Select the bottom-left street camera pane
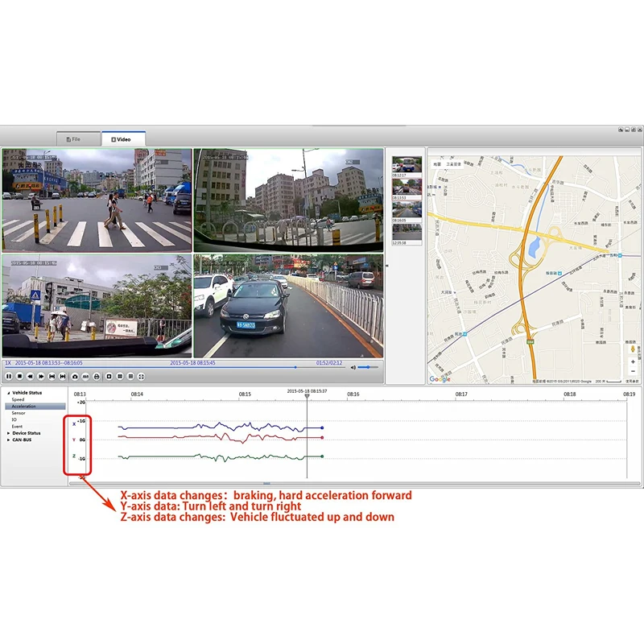This screenshot has width=644, height=644. coord(97,306)
